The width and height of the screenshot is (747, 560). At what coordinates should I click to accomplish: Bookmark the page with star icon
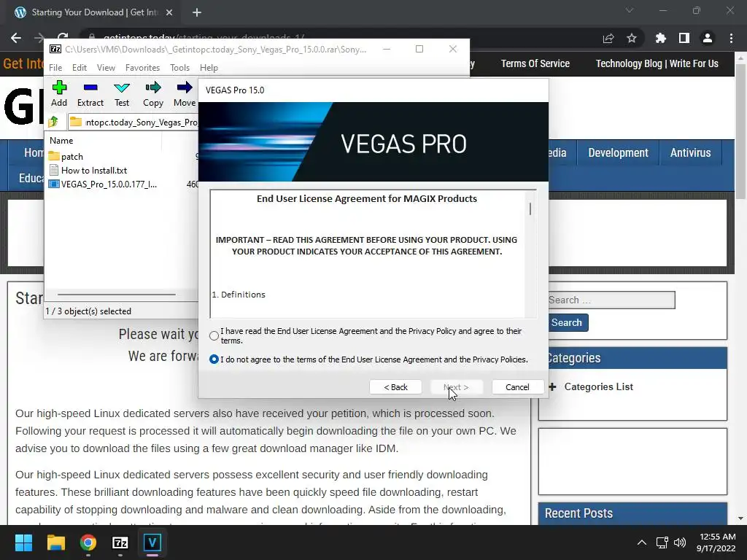click(x=632, y=38)
